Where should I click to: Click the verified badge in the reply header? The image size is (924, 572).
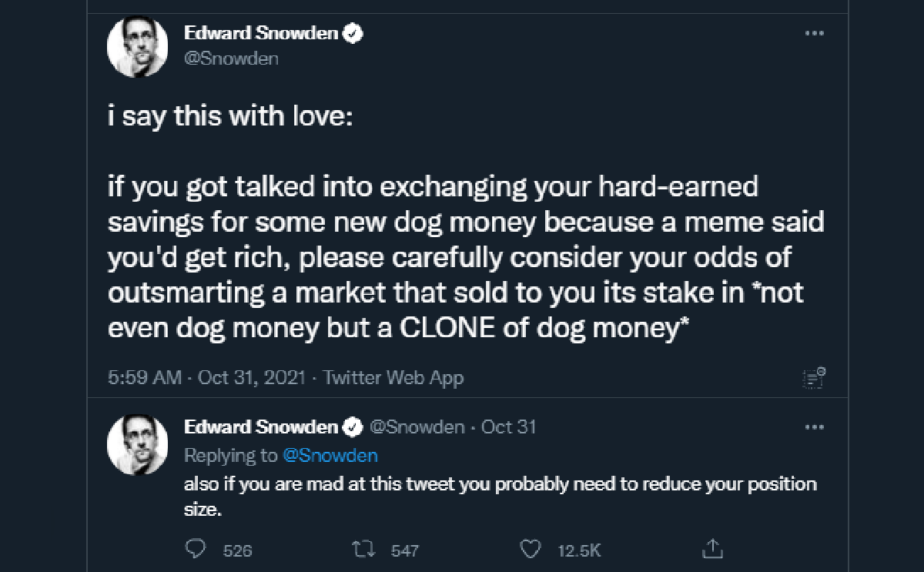353,427
